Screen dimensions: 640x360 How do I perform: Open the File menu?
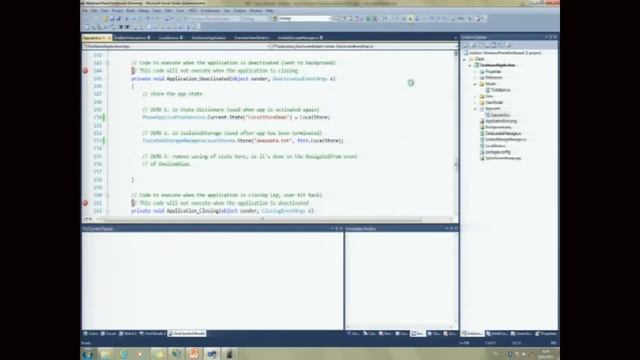[x=85, y=11]
